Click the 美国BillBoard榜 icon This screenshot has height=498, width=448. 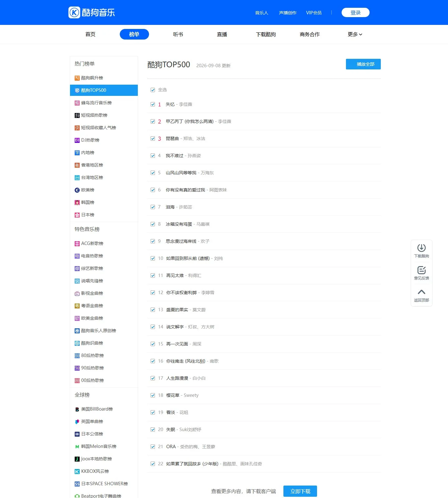(x=77, y=409)
